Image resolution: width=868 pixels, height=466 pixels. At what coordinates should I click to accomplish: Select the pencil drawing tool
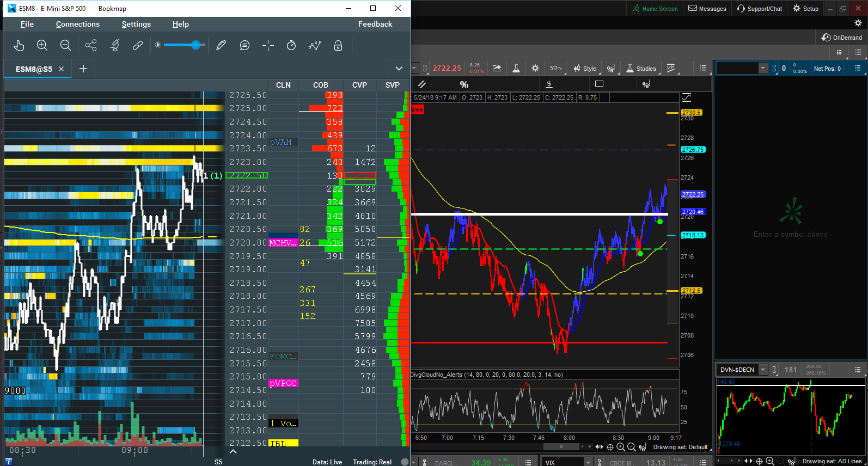[x=221, y=45]
